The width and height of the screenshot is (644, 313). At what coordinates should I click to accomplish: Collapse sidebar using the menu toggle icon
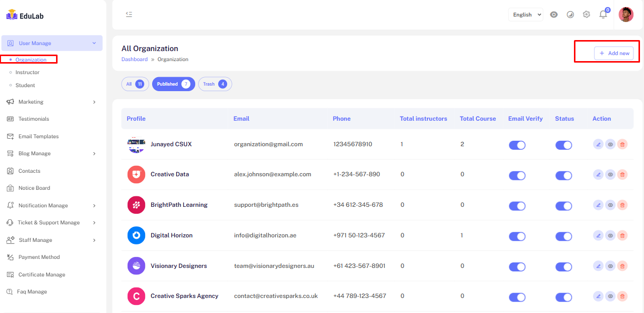pos(129,15)
